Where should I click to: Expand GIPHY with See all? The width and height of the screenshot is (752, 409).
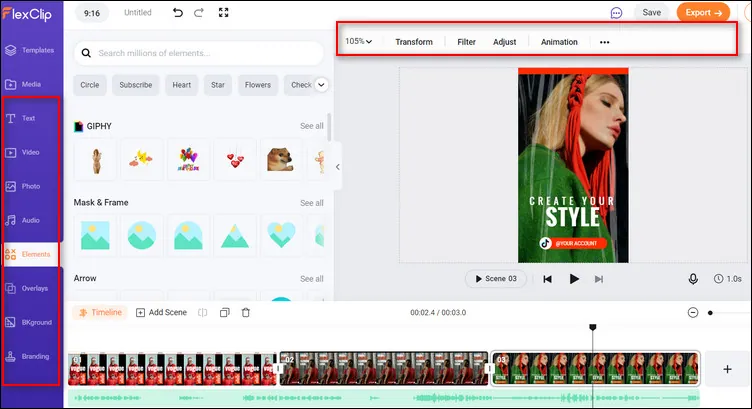312,126
